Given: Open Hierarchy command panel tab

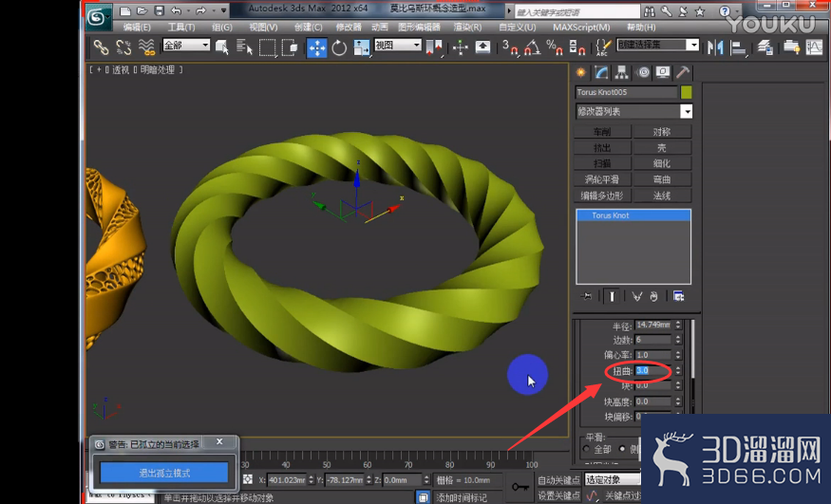Looking at the screenshot, I should pos(622,72).
